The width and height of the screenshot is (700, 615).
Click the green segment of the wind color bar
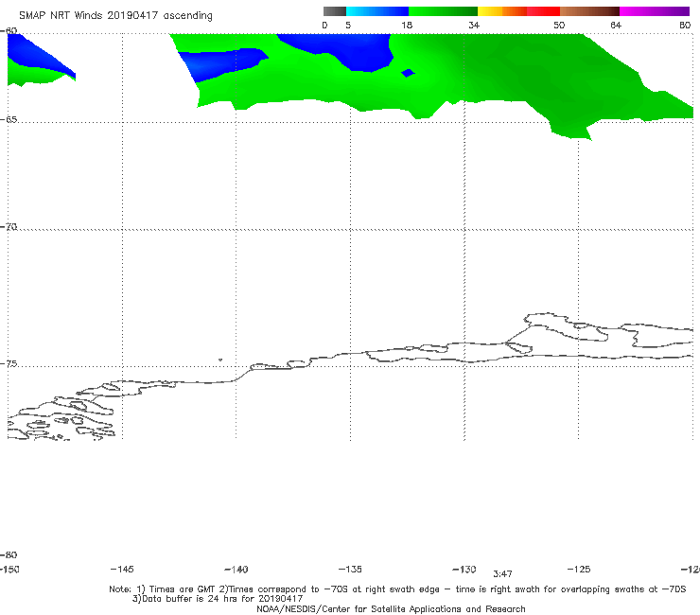(443, 11)
